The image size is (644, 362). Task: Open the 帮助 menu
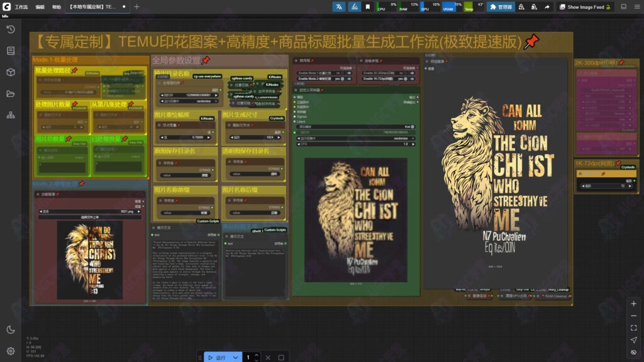[56, 7]
